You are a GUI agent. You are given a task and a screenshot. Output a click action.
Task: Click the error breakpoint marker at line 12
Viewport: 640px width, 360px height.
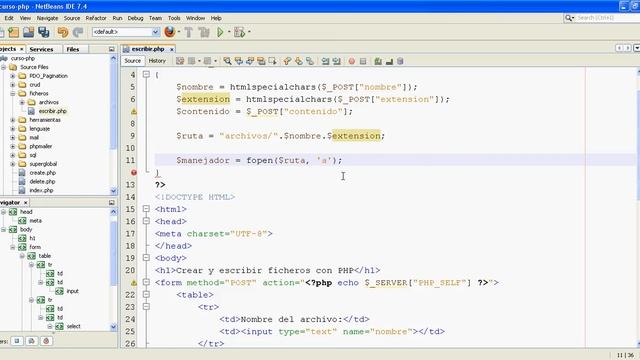134,173
